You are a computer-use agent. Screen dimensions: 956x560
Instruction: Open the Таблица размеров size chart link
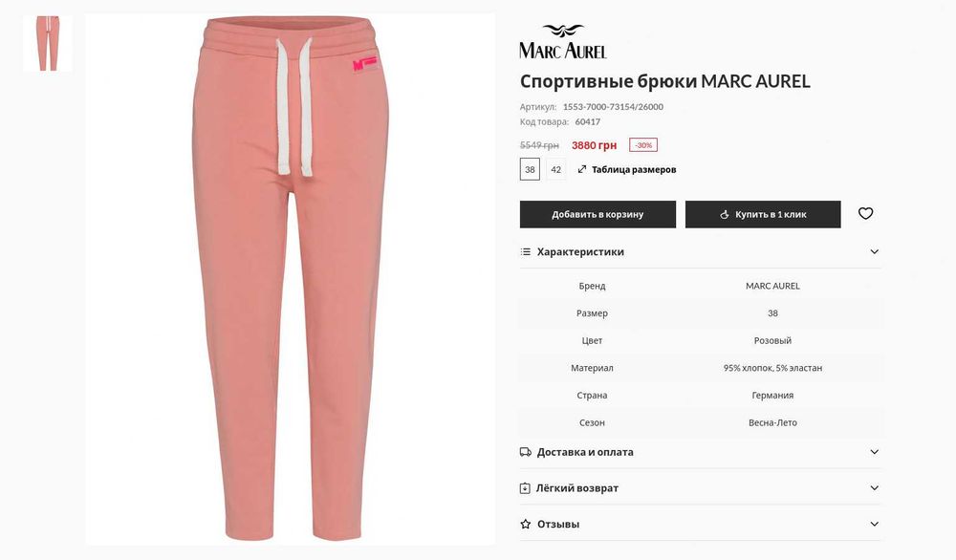pos(634,169)
